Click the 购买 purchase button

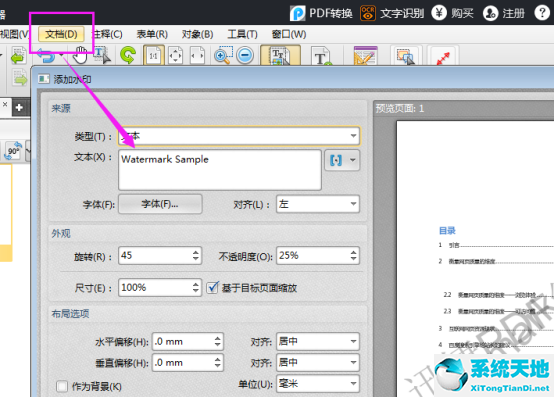(453, 13)
